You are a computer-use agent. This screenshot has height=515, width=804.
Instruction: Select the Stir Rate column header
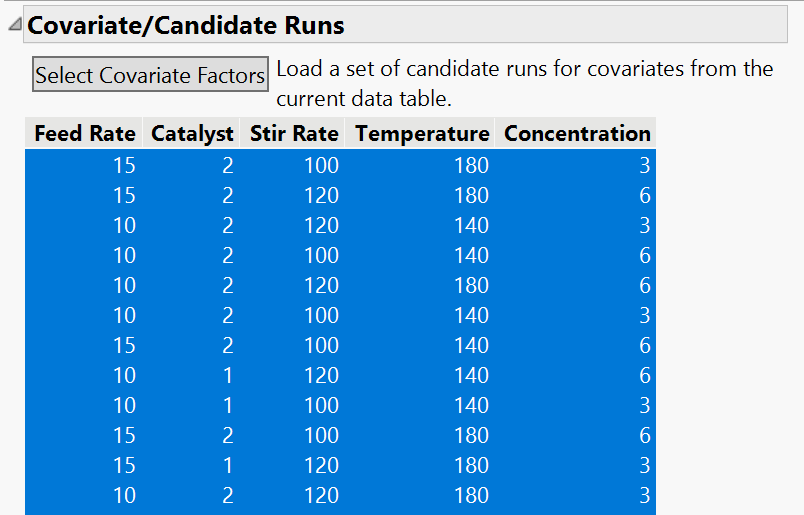click(x=294, y=133)
